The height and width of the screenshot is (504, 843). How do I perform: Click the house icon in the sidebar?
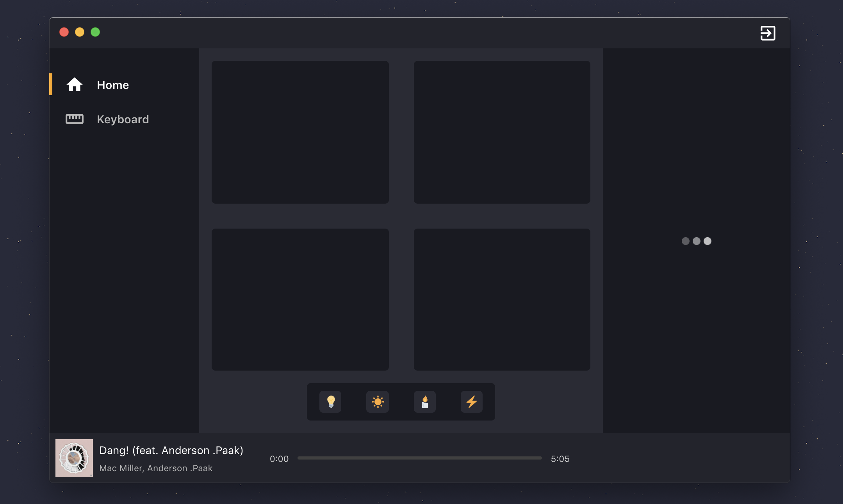75,85
